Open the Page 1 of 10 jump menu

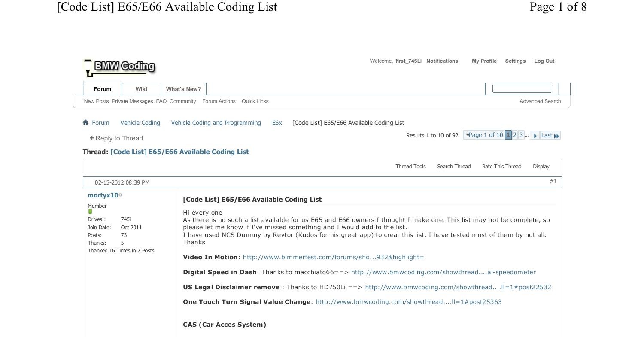click(484, 135)
